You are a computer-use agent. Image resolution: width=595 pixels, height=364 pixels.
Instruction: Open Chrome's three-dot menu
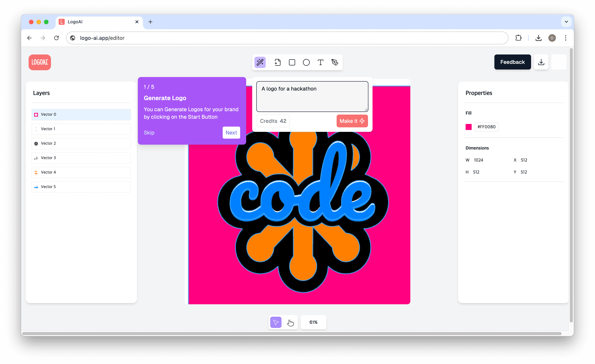(x=565, y=38)
